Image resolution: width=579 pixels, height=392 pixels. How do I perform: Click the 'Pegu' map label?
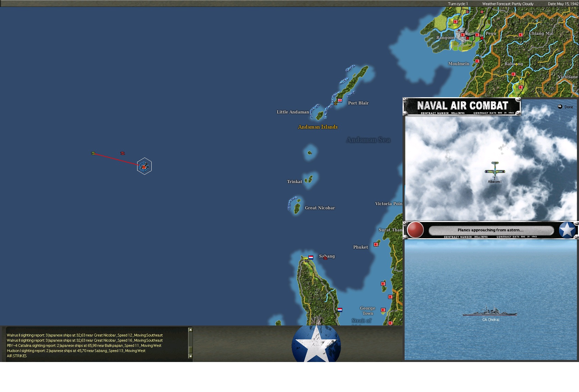(491, 33)
